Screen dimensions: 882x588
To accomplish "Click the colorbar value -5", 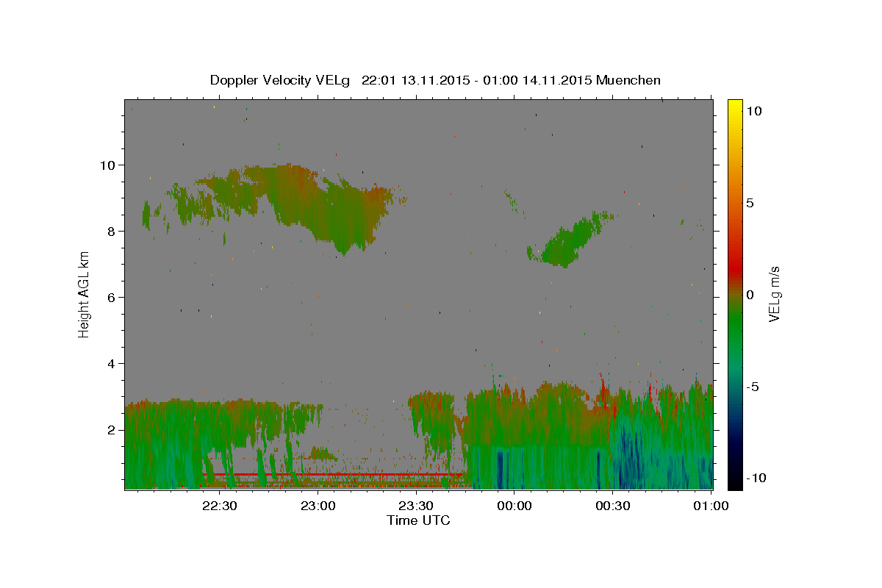I will point(753,387).
